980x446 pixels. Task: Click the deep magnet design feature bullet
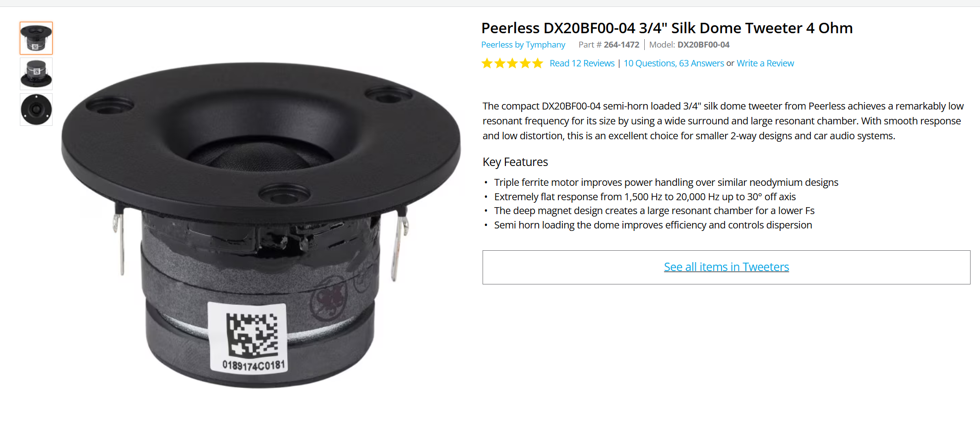654,211
